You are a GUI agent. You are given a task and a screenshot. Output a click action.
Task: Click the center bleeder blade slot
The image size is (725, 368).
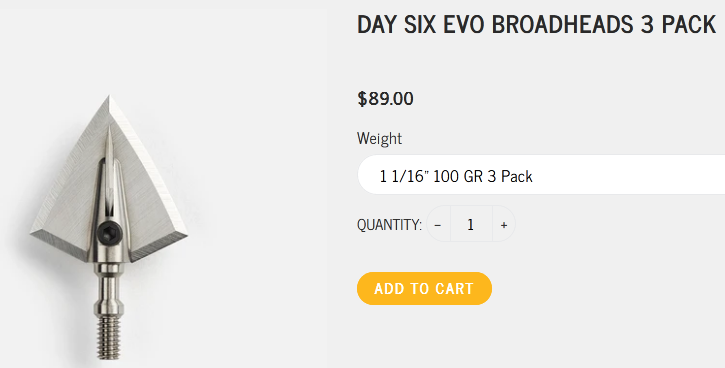click(109, 185)
